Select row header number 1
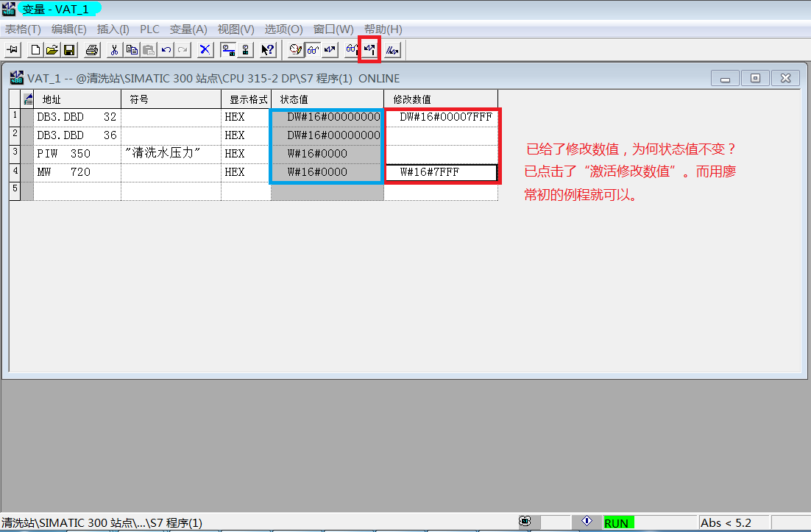This screenshot has width=811, height=532. point(15,117)
